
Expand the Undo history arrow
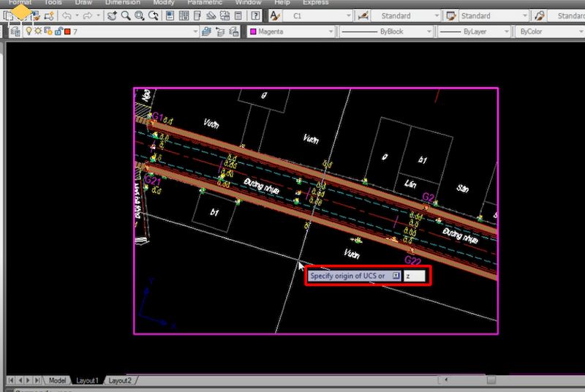click(x=77, y=15)
